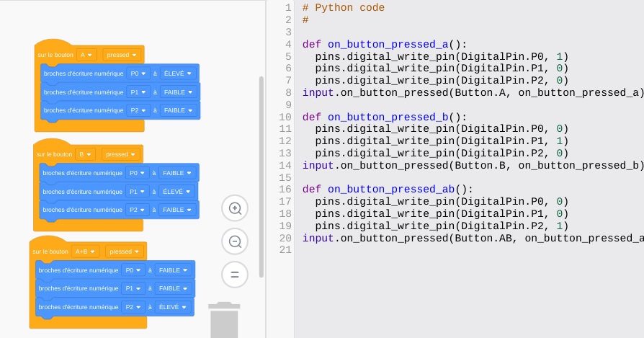Image resolution: width=644 pixels, height=338 pixels.
Task: Change P1 FAIBLE value in button A block
Action: click(178, 92)
